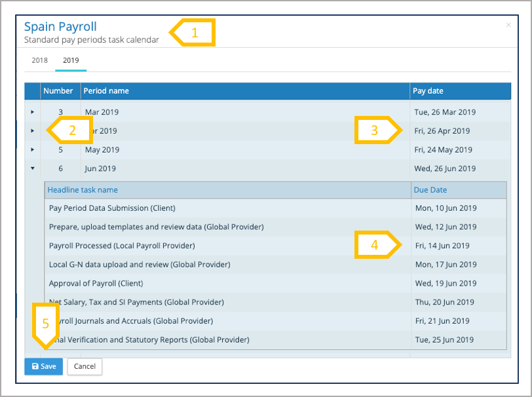Screen dimensions: 532x397
Task: Expand period row with Fri, 26 Apr 2019
Action: coord(33,131)
